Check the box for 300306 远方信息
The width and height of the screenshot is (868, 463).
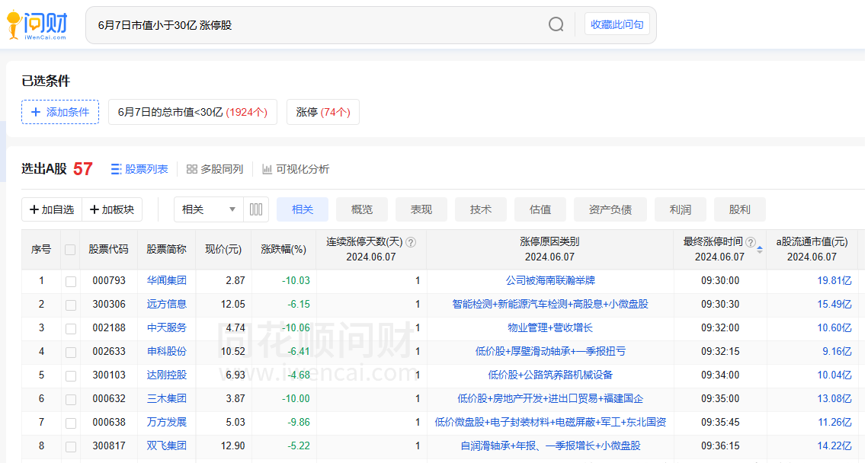[x=71, y=305]
